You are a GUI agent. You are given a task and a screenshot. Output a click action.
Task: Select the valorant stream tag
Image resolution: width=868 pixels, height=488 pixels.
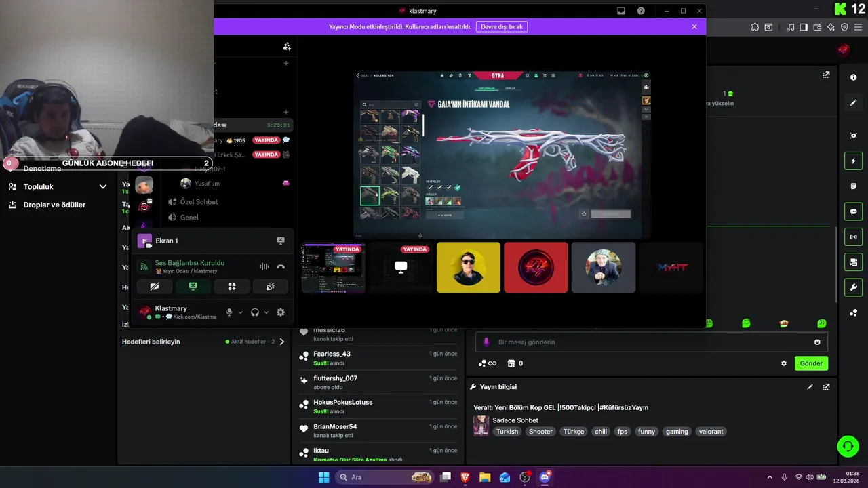point(711,432)
